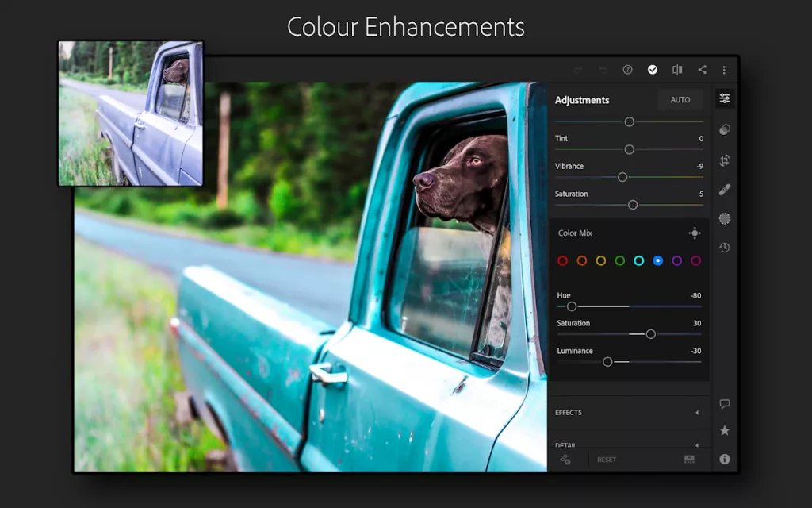The height and width of the screenshot is (508, 812).
Task: Expand the DETAIL section arrow
Action: pos(697,445)
